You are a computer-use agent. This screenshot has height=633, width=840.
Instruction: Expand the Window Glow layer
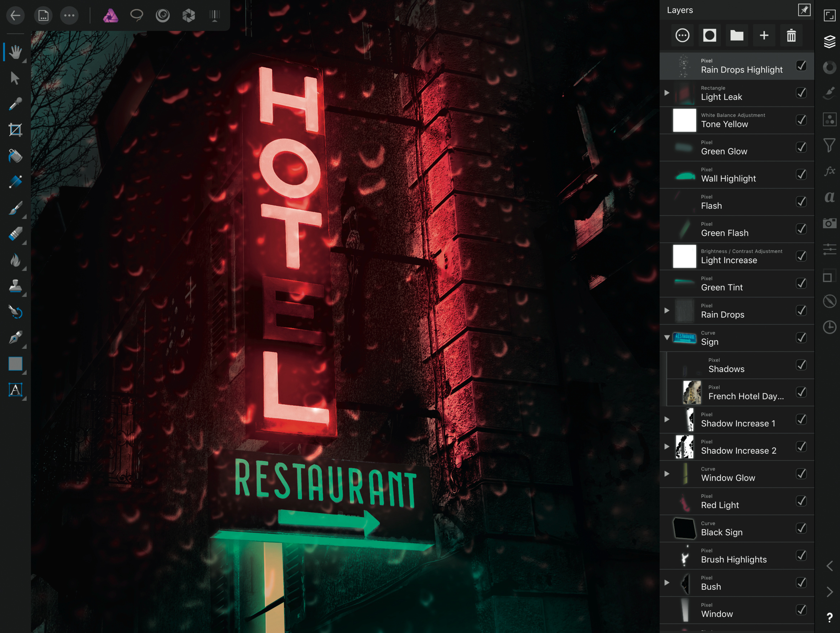(x=667, y=474)
